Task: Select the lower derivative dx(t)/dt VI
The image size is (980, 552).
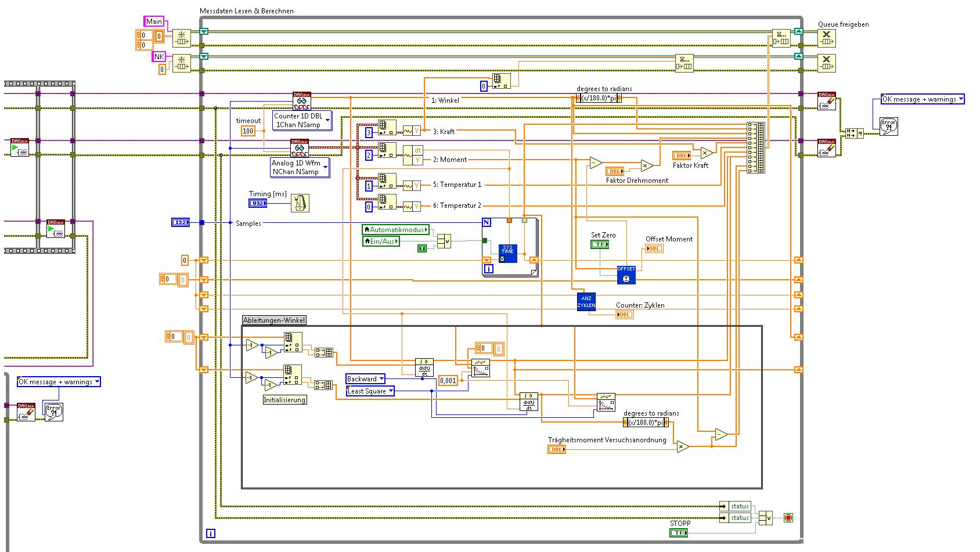Action: [529, 402]
